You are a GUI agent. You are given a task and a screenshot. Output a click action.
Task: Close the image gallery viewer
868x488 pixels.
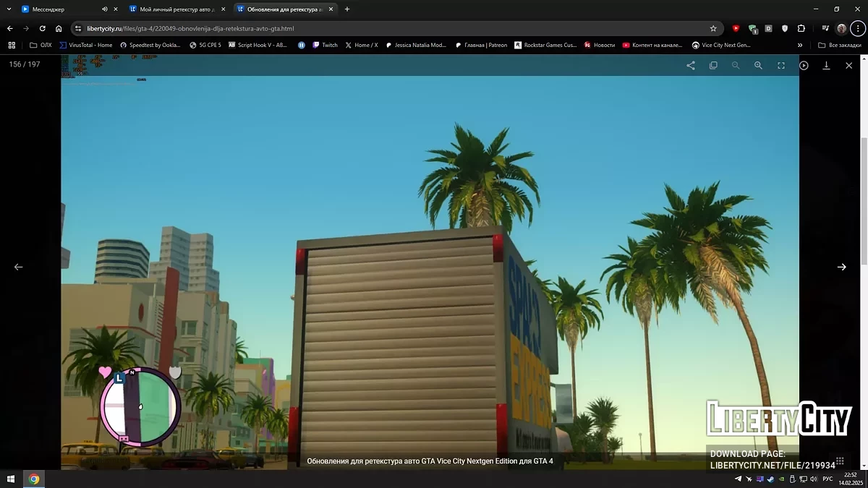[x=849, y=65]
